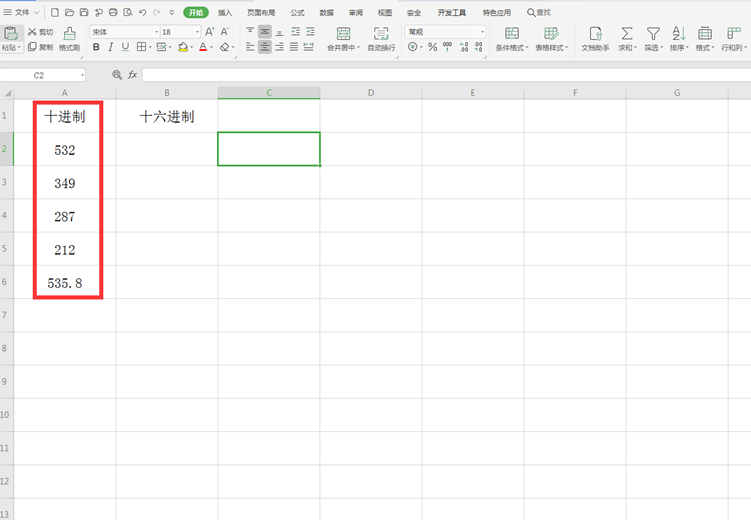The image size is (751, 520).
Task: Switch to the 公式 ribbon tab
Action: pyautogui.click(x=297, y=12)
